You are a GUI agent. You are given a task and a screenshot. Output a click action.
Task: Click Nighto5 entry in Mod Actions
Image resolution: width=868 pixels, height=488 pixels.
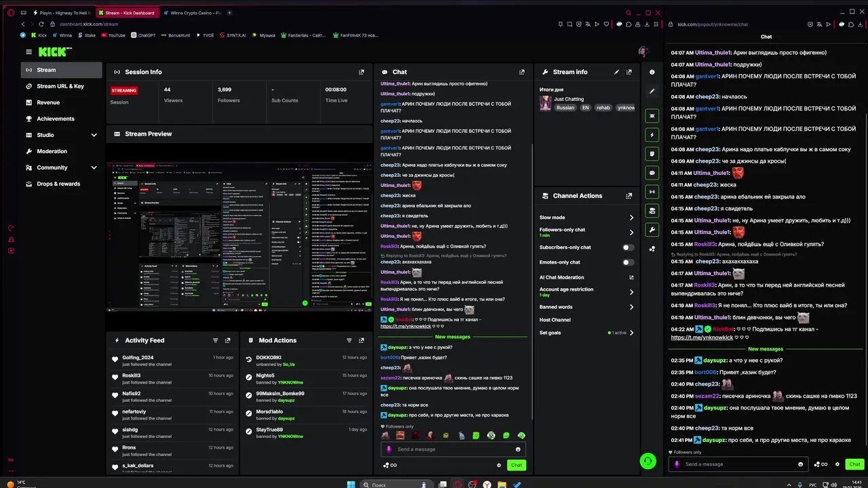coord(307,378)
